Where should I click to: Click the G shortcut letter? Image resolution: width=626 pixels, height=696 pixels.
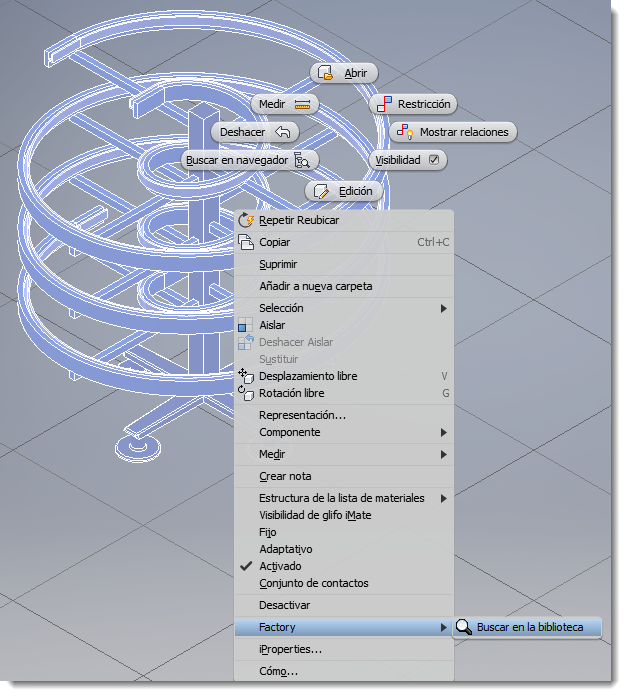(x=445, y=393)
